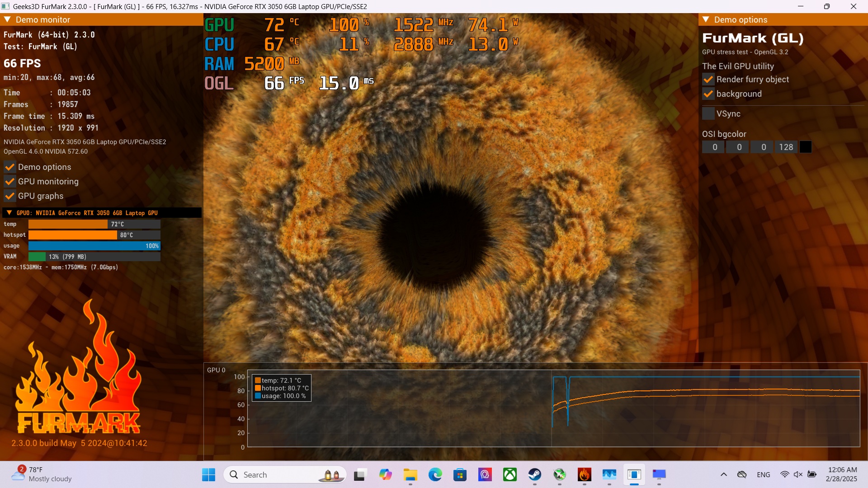Click 'The Evil GPU utility' text
This screenshot has width=868, height=488.
coord(738,66)
